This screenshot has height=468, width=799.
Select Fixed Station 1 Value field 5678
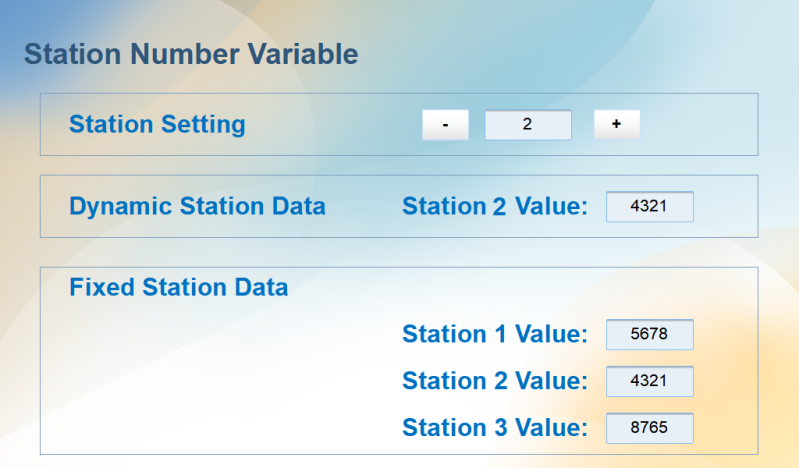pos(650,334)
